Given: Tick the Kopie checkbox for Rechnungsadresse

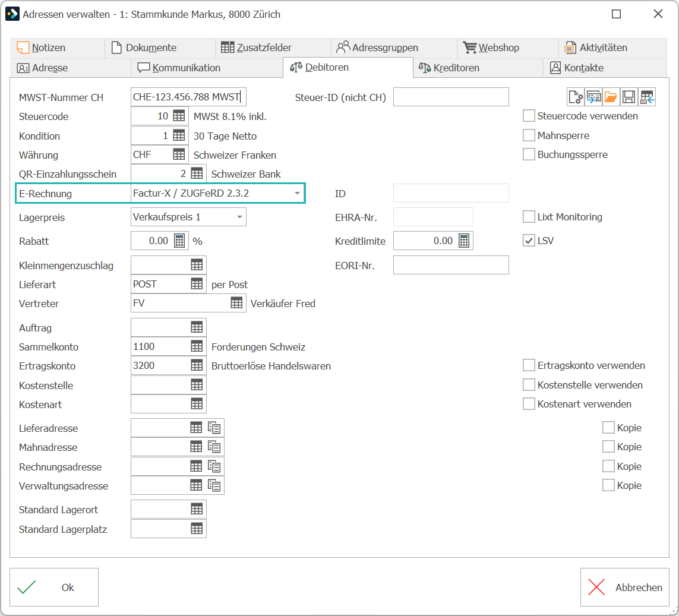Looking at the screenshot, I should (x=608, y=466).
